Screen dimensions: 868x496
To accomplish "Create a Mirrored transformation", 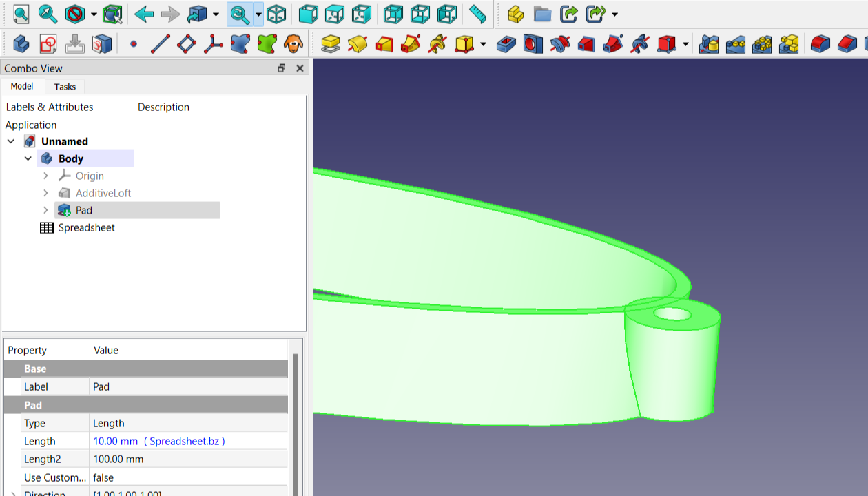I will (x=710, y=43).
